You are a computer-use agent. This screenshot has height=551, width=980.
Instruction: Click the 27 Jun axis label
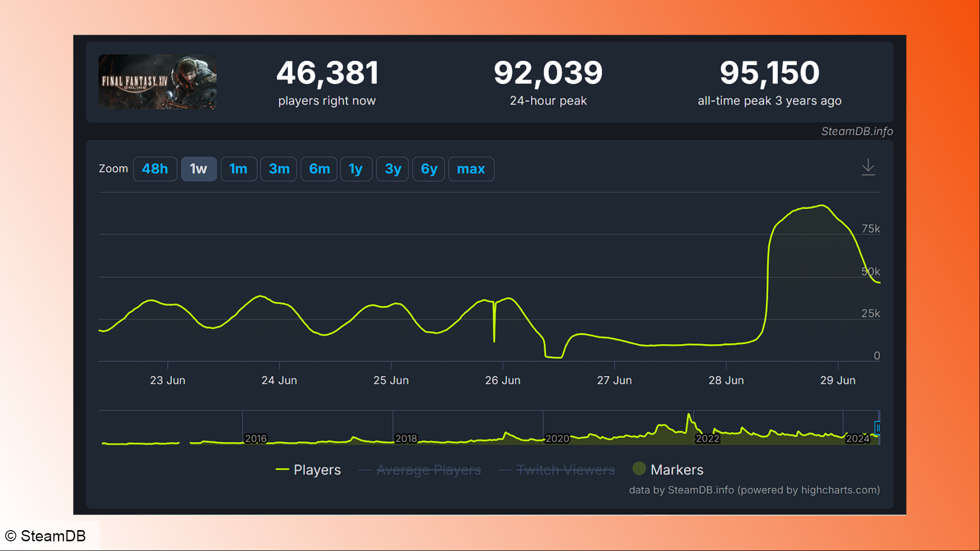[614, 380]
